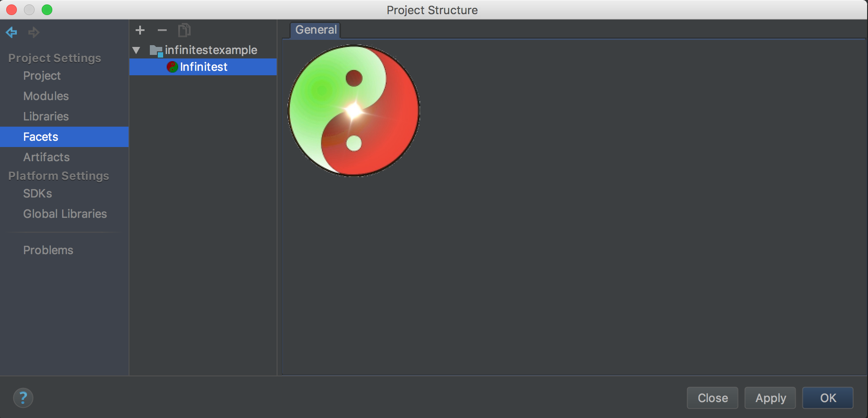Add a new facet with plus icon
This screenshot has height=418, width=868.
tap(140, 30)
